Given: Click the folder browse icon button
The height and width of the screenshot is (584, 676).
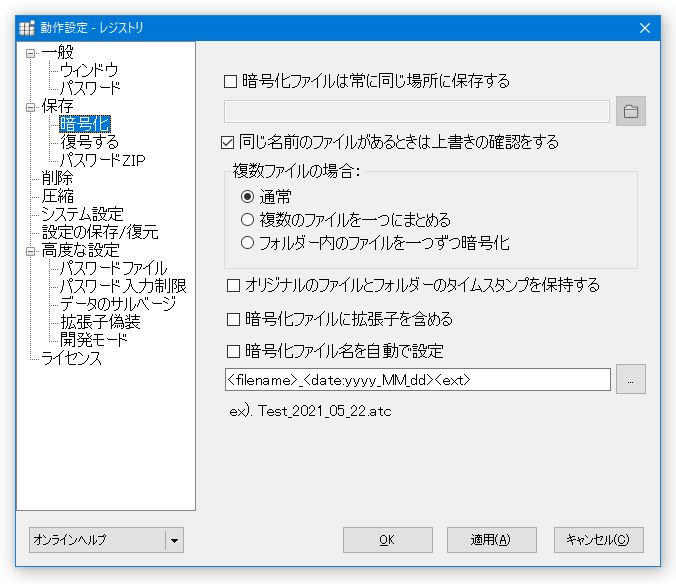Looking at the screenshot, I should tap(630, 111).
